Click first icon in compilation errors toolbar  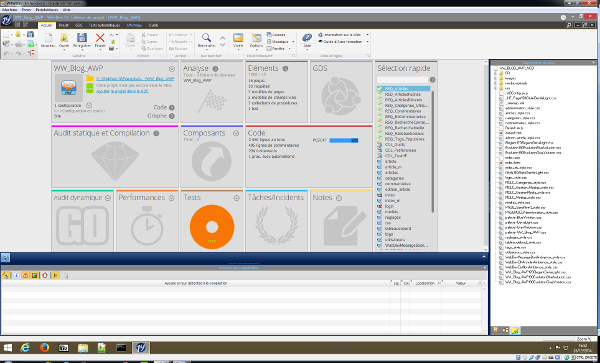pos(6,275)
